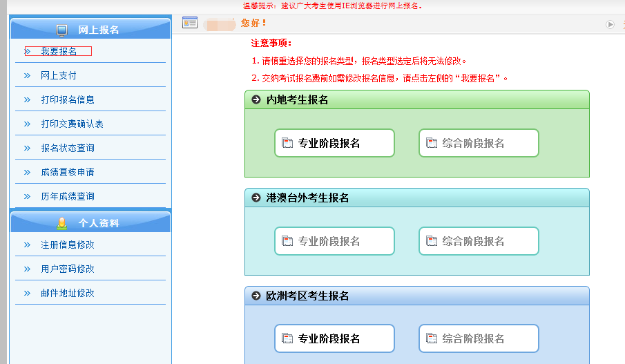Select 打印报名信息 in the sidebar

click(x=68, y=100)
